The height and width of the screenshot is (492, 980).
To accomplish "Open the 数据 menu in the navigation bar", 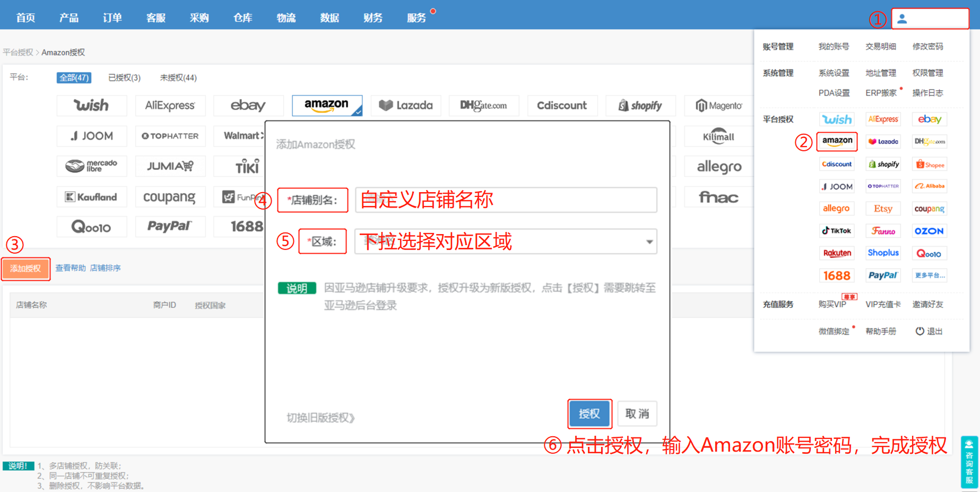I will (x=329, y=18).
